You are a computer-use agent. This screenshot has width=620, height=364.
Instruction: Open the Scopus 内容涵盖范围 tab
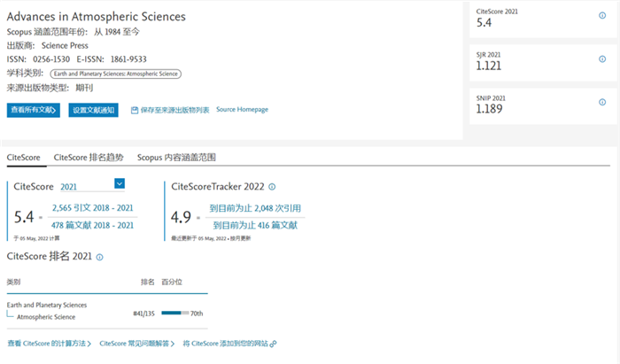point(176,157)
